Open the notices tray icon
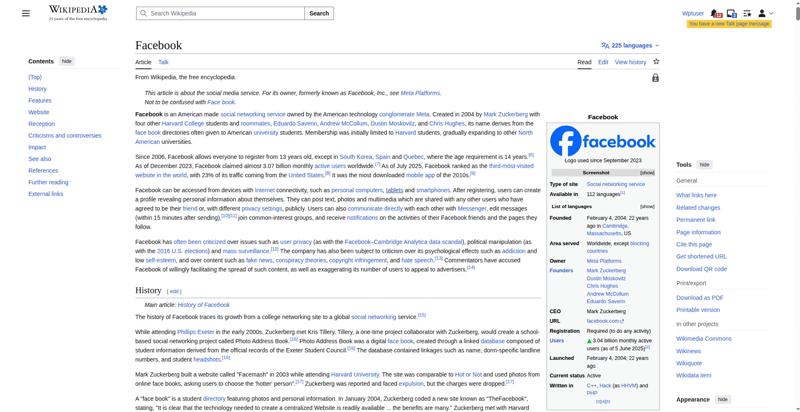This screenshot has width=800, height=412. click(733, 13)
